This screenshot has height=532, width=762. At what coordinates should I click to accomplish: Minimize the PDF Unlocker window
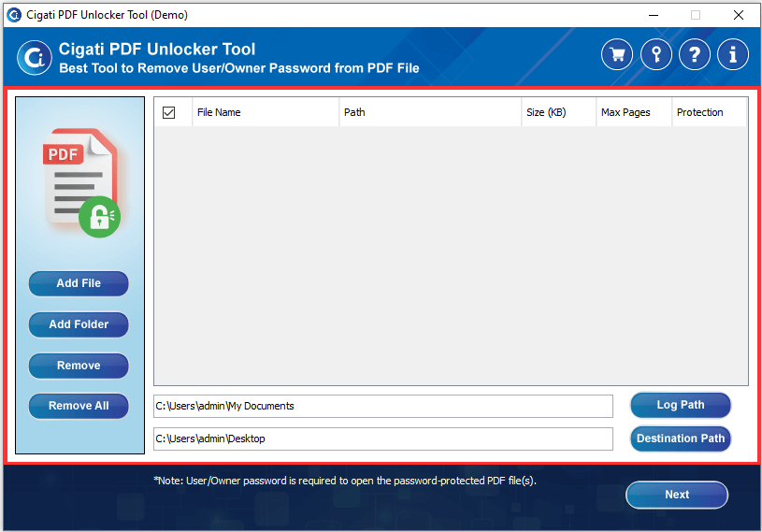tap(654, 15)
